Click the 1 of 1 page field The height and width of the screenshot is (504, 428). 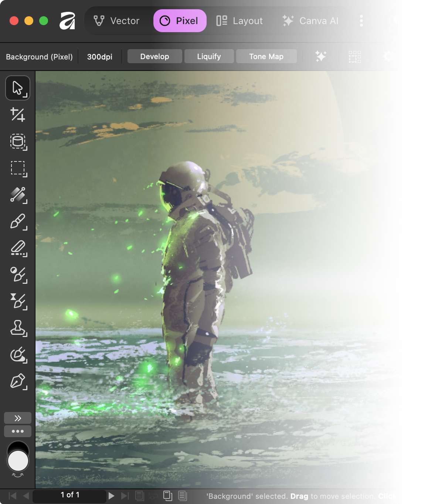click(x=69, y=495)
